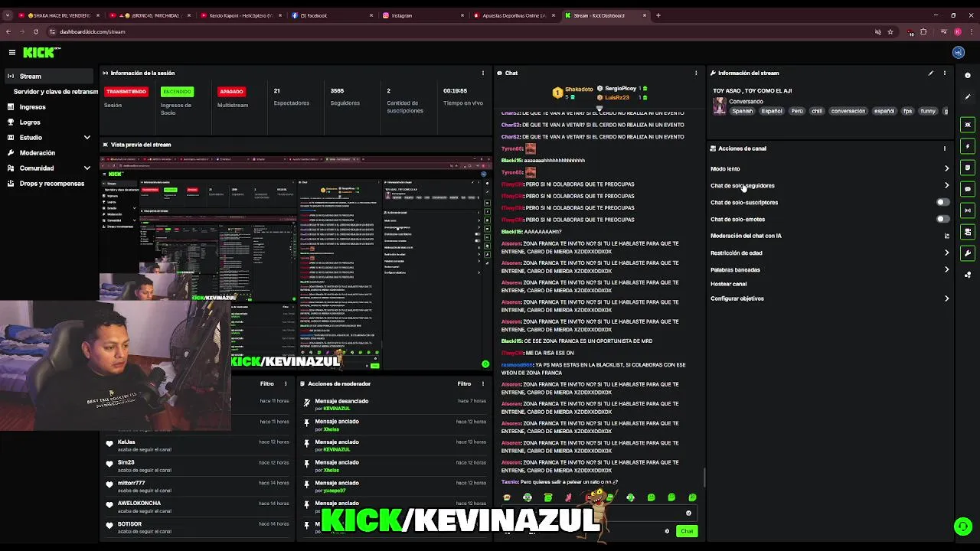Open a new browser tab
Viewport: 980px width, 551px height.
coord(658,15)
